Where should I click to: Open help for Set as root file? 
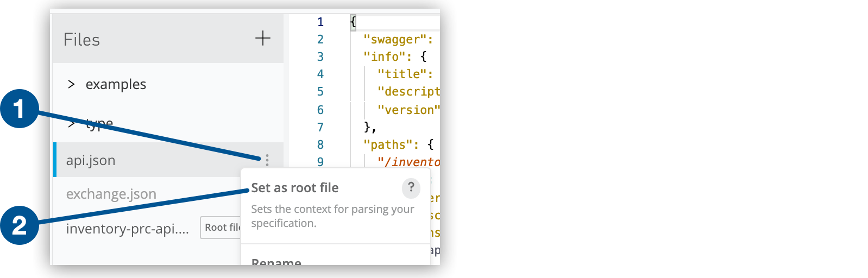point(411,188)
